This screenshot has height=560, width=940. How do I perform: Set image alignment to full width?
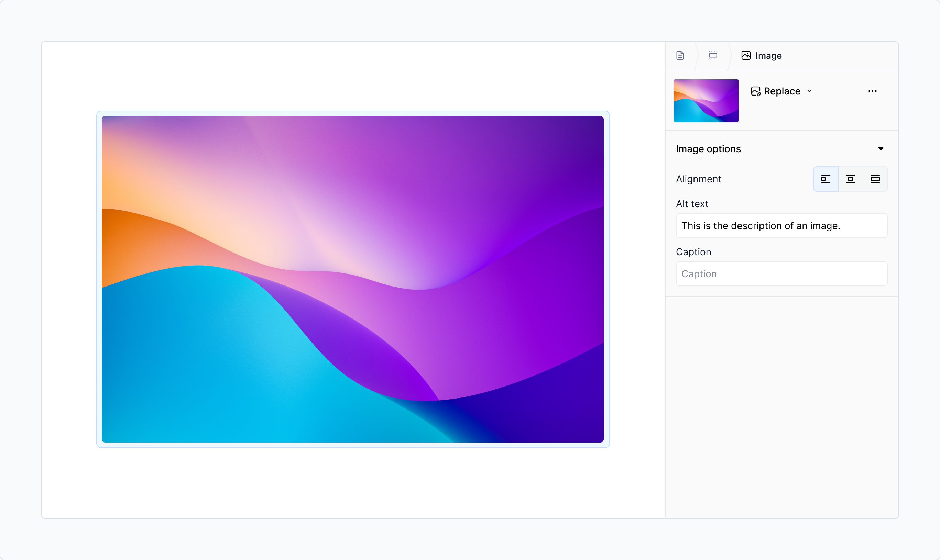click(x=875, y=179)
